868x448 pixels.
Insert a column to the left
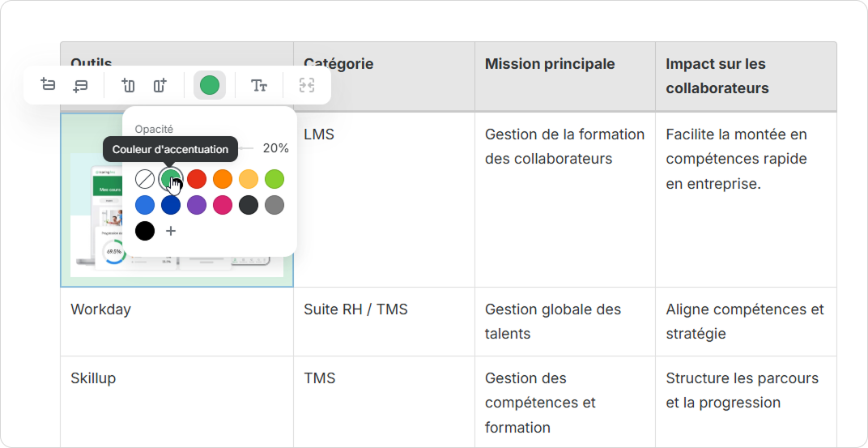click(x=128, y=85)
